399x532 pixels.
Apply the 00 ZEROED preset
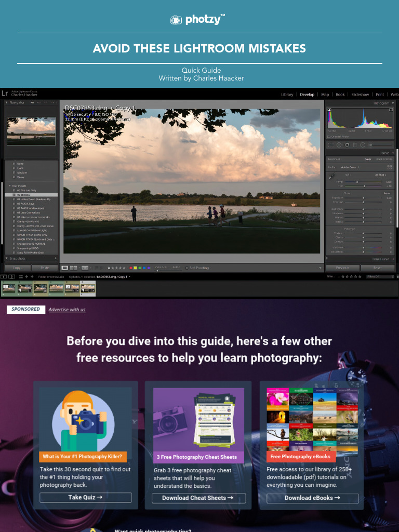(x=31, y=195)
